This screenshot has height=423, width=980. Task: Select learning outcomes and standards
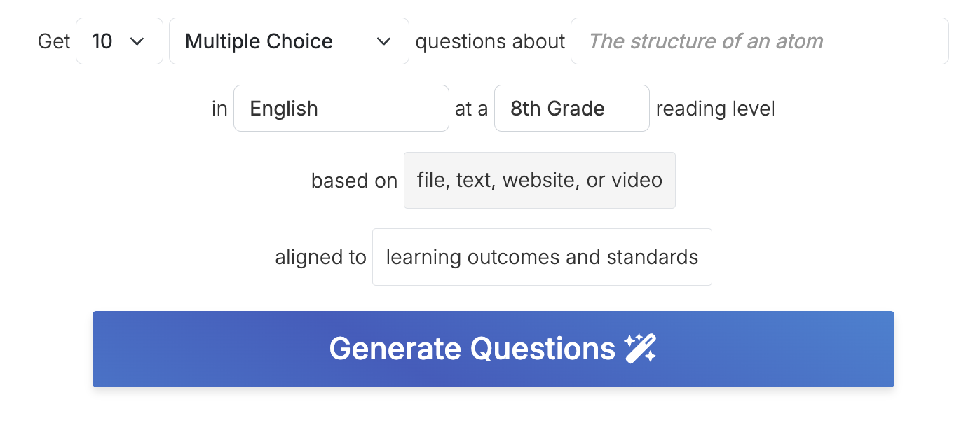tap(542, 257)
